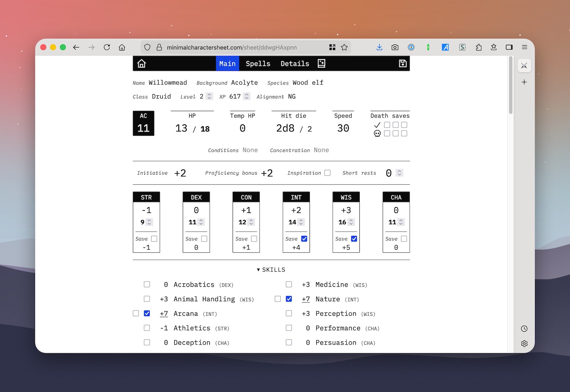Bookmark the page with the star icon
Image resolution: width=570 pixels, height=392 pixels.
coord(344,47)
